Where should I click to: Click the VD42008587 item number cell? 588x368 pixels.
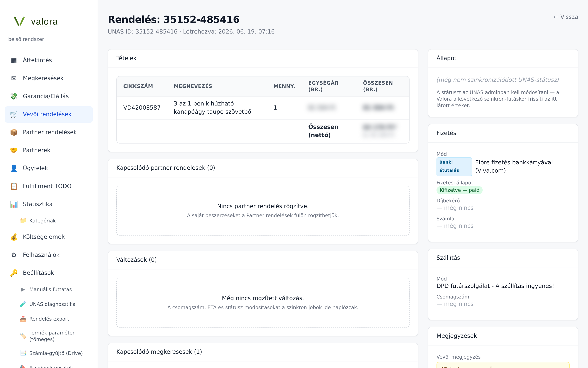(142, 108)
